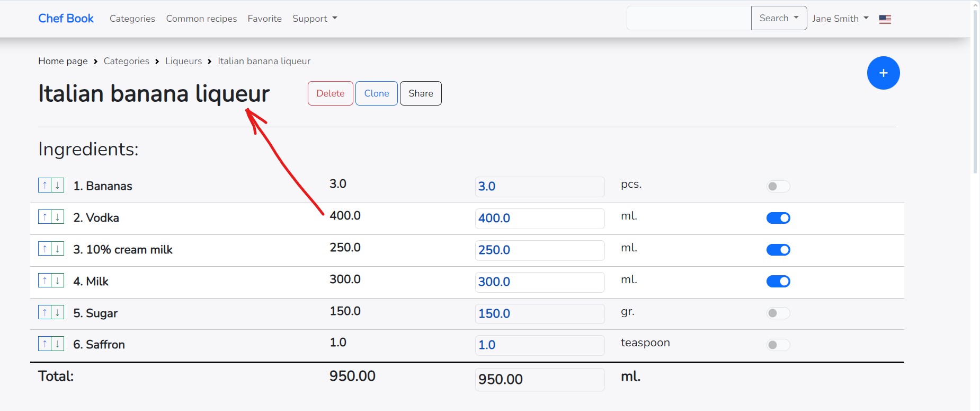Disable the Vodka toggle switch
Viewport: 980px width, 411px height.
pos(778,218)
